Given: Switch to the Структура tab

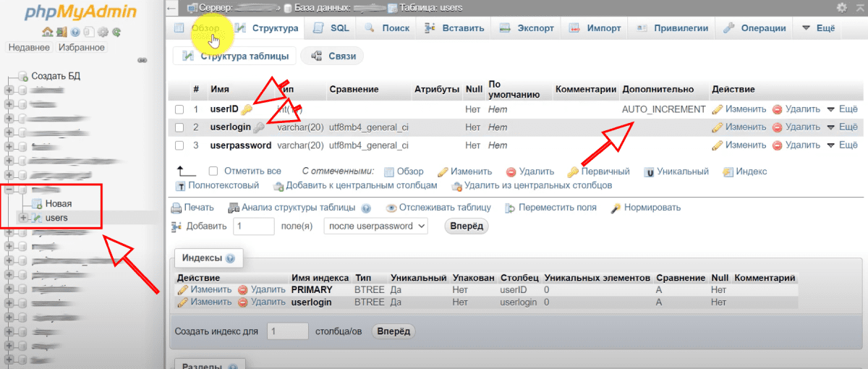Looking at the screenshot, I should click(266, 28).
